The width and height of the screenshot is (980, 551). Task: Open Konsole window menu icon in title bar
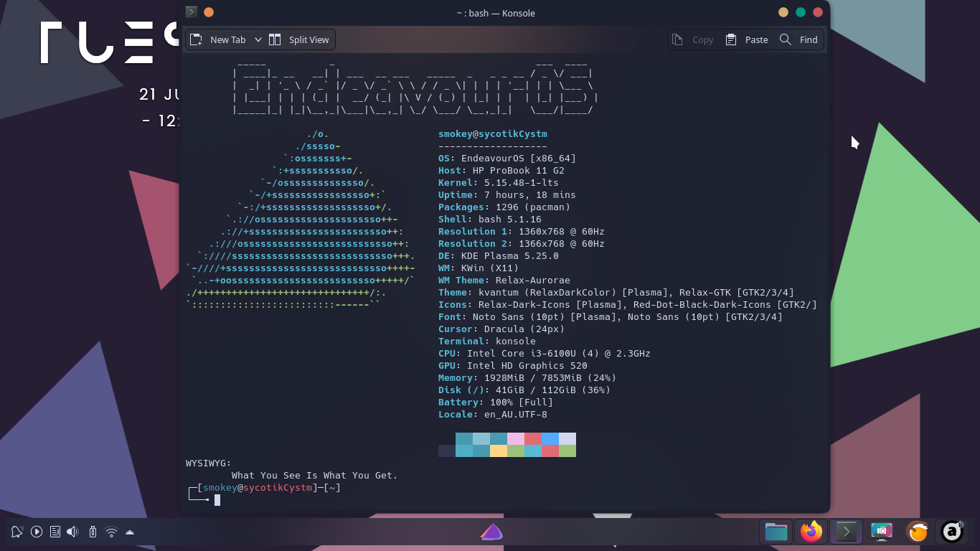(191, 12)
